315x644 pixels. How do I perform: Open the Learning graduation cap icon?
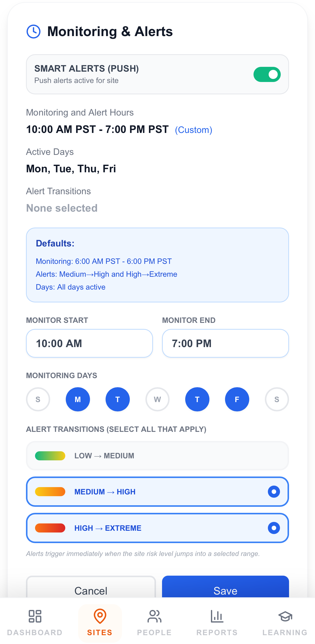pyautogui.click(x=285, y=616)
